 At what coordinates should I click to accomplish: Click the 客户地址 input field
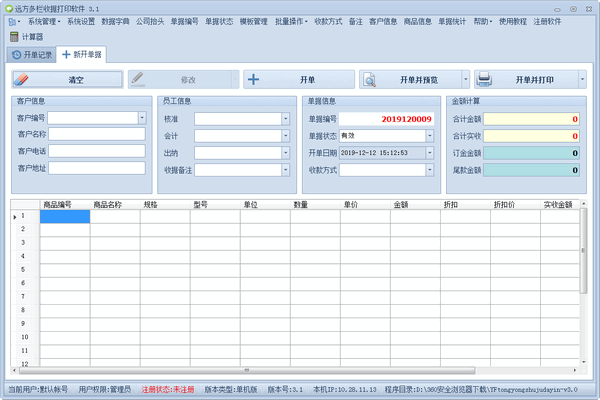coord(97,168)
